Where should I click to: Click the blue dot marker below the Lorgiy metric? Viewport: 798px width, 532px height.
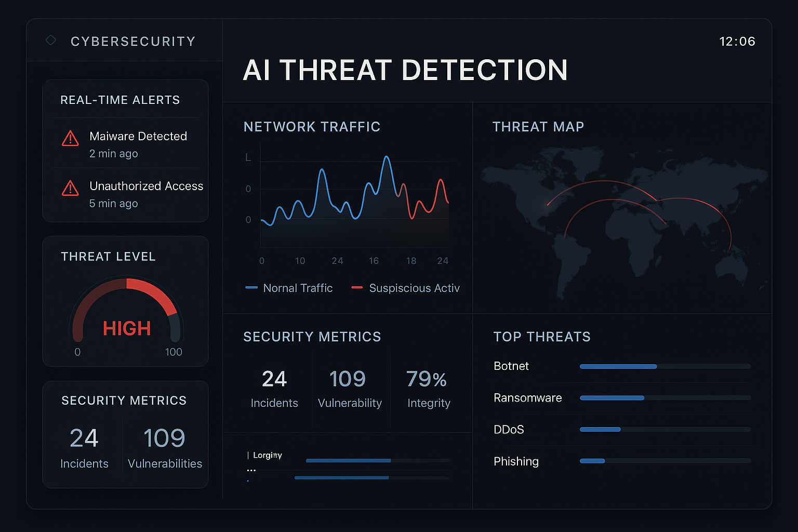click(x=248, y=481)
